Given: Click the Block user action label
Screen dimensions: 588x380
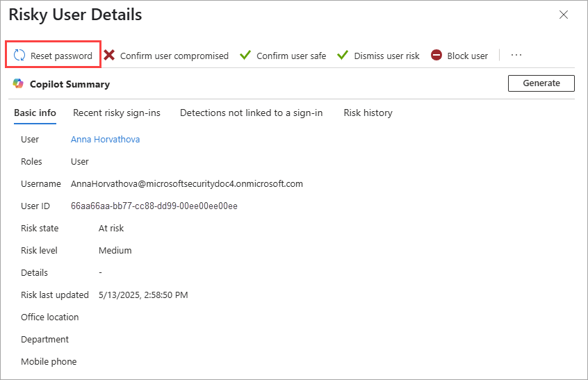Looking at the screenshot, I should click(467, 56).
